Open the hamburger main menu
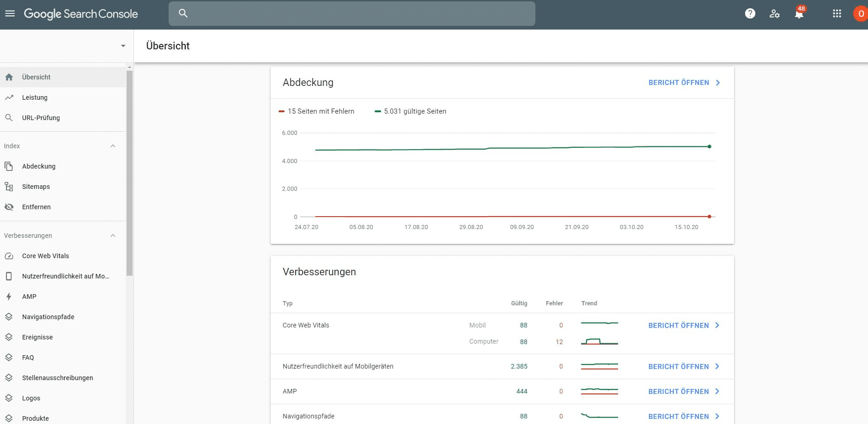868x424 pixels. click(10, 13)
